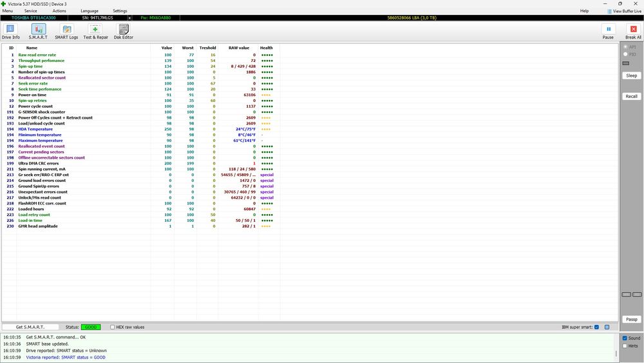Click the left small gray button above Passp
644x363 pixels.
pos(627,295)
